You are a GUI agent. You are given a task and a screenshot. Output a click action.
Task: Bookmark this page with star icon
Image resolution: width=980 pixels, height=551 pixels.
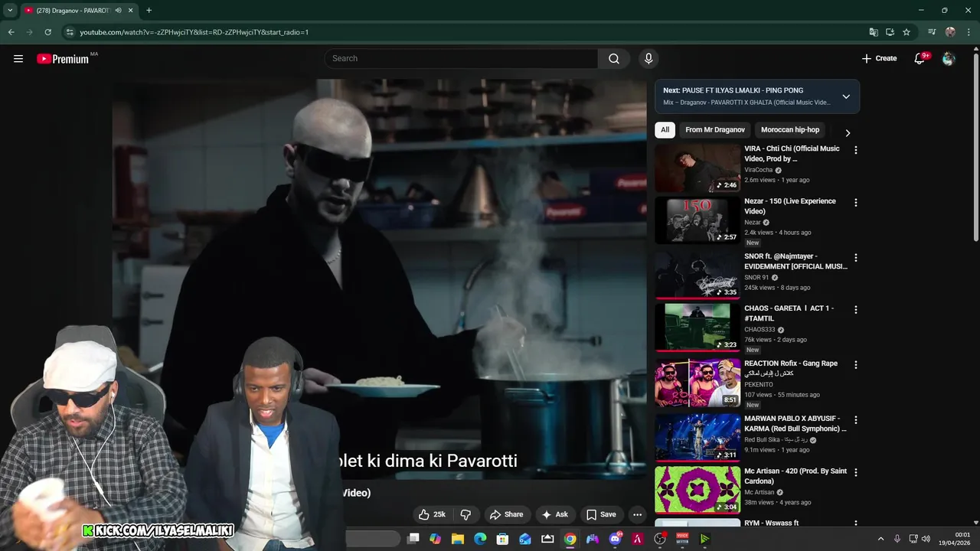point(906,32)
